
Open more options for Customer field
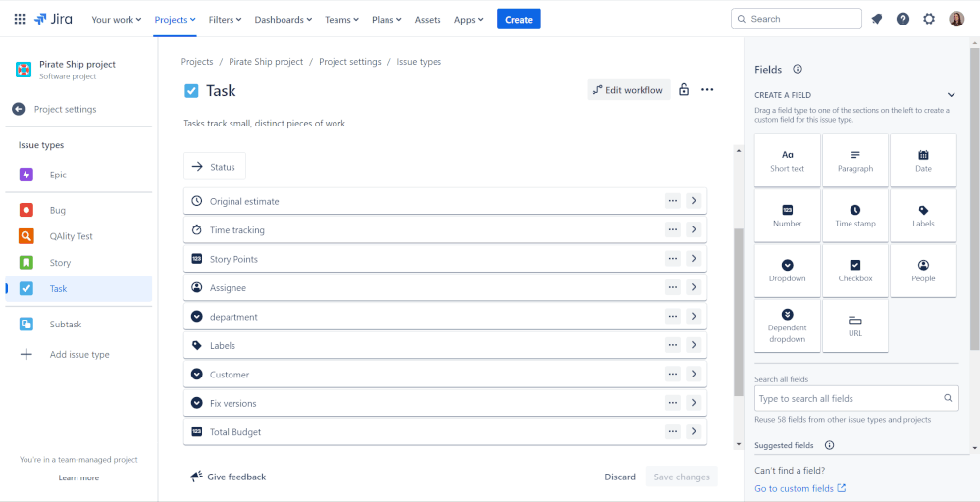click(673, 374)
